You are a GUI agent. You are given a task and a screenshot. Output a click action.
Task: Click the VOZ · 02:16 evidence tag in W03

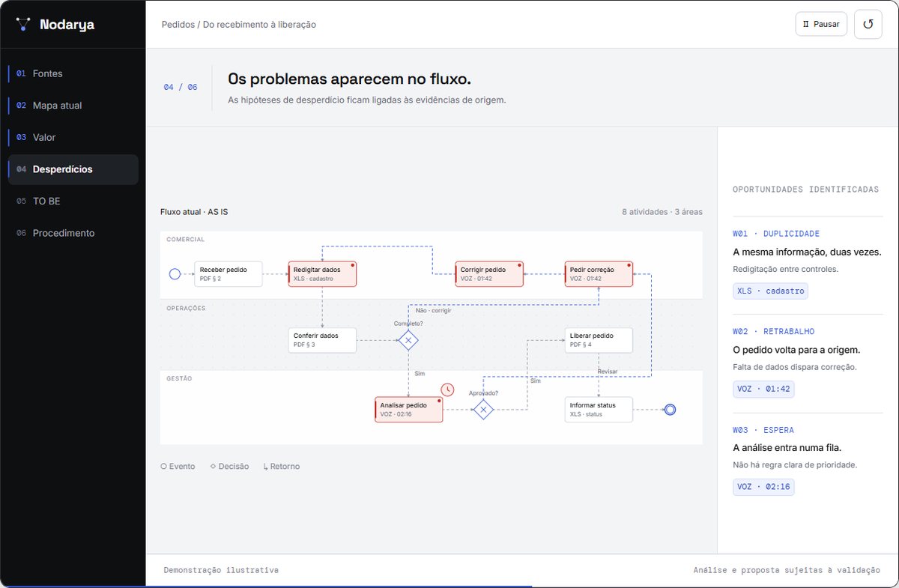point(763,487)
